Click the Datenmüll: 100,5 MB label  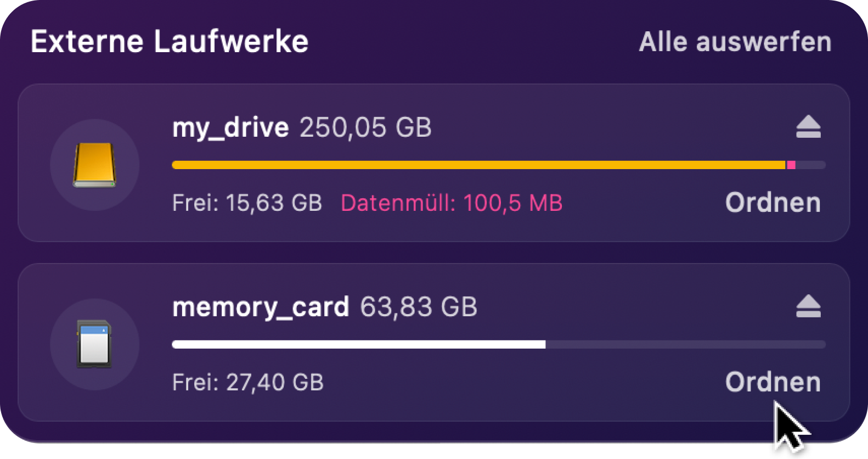[x=452, y=203]
